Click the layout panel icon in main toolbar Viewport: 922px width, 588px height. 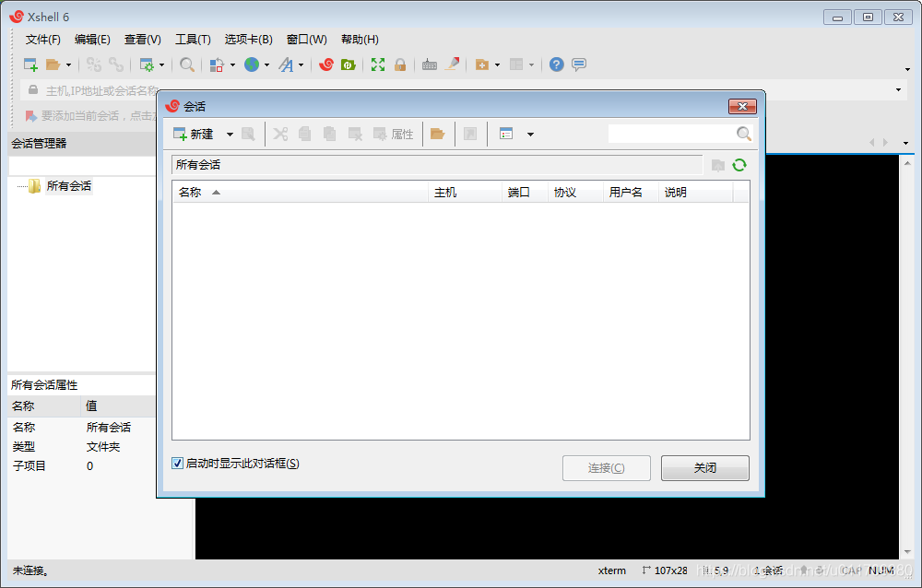point(516,65)
